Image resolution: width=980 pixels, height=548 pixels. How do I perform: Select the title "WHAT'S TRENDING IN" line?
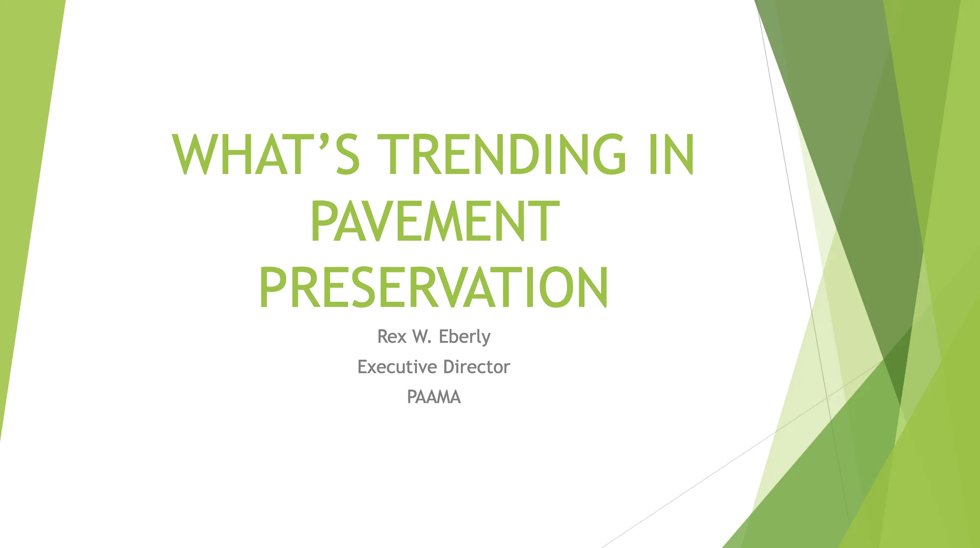tap(434, 154)
